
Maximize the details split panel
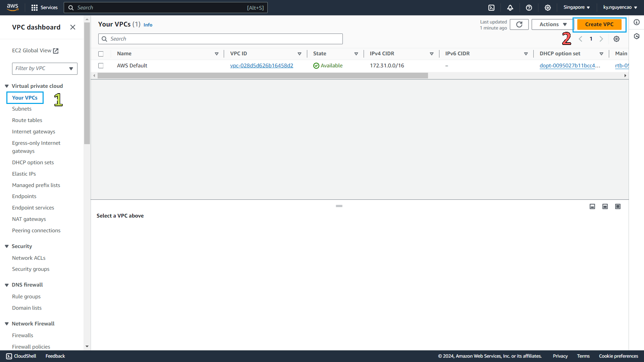tap(618, 206)
